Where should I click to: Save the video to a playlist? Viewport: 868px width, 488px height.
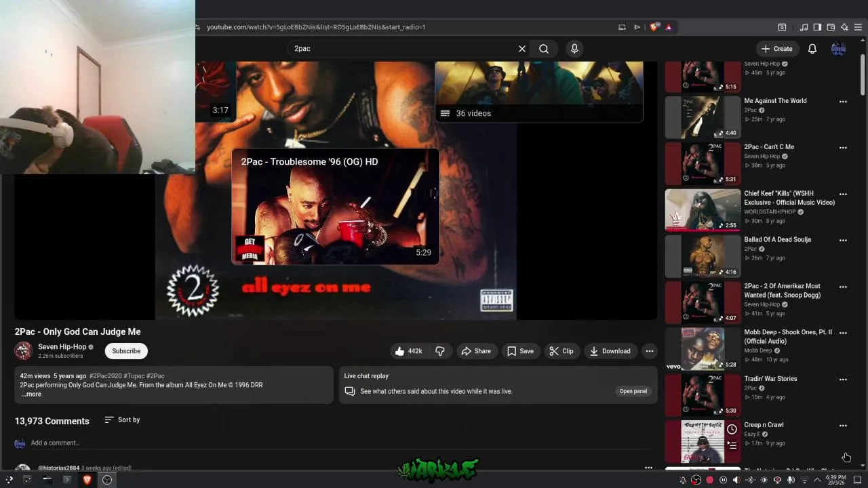tap(521, 351)
